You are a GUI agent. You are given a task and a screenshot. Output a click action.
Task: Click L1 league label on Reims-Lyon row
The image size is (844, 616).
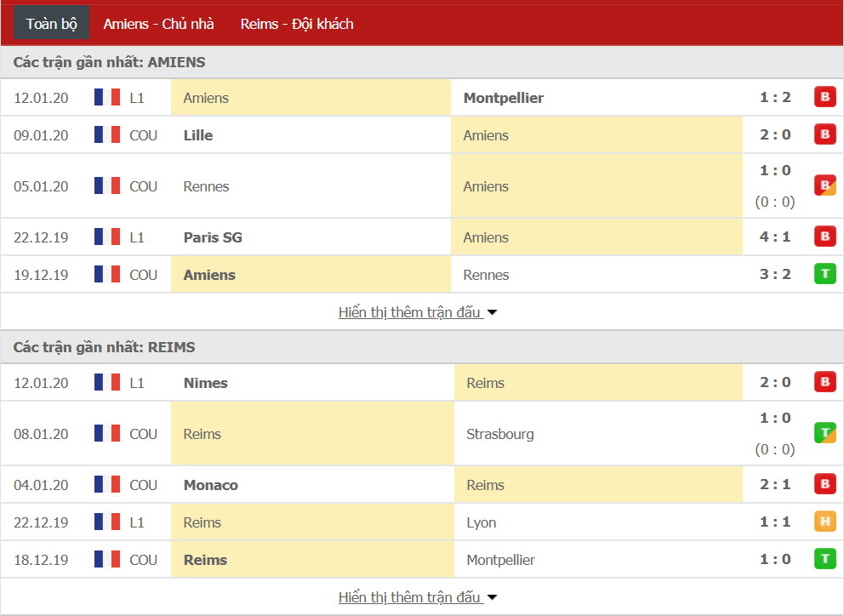[137, 522]
